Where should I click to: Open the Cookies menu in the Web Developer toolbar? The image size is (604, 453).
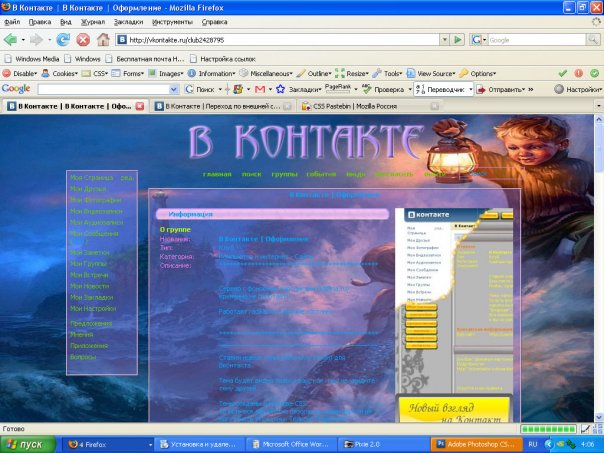point(60,73)
